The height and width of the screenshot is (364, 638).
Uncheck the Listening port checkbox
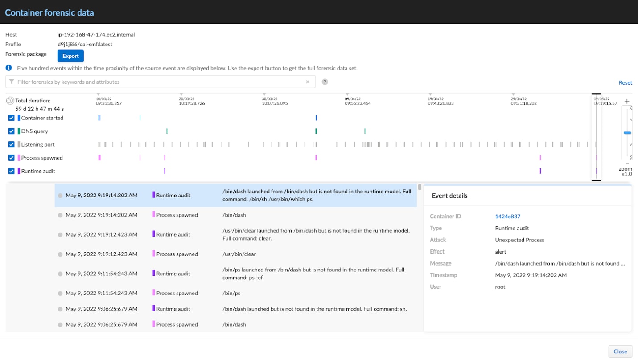(12, 145)
